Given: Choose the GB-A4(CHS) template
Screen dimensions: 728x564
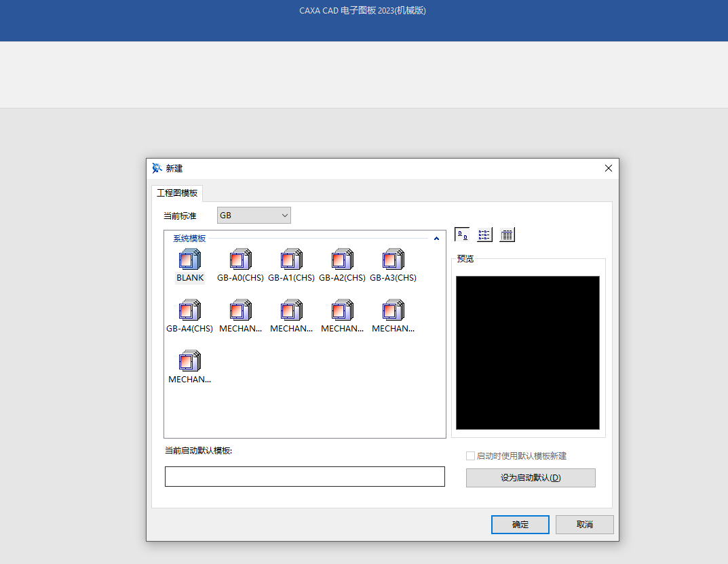Looking at the screenshot, I should 189,317.
